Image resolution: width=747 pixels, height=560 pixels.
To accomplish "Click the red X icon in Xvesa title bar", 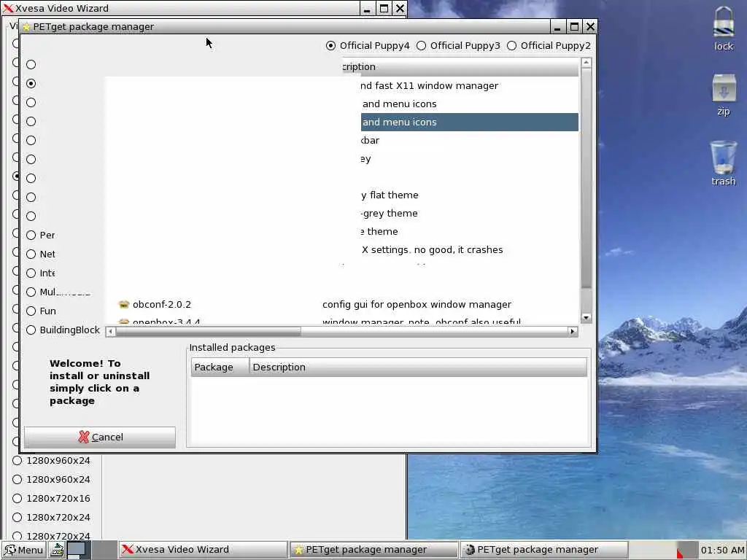I will 7,8.
